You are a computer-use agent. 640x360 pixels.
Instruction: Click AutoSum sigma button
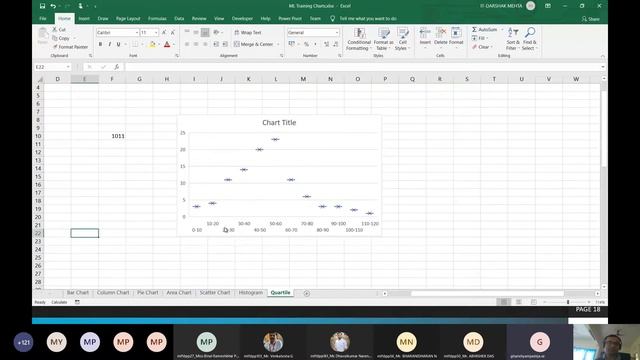tap(484, 29)
